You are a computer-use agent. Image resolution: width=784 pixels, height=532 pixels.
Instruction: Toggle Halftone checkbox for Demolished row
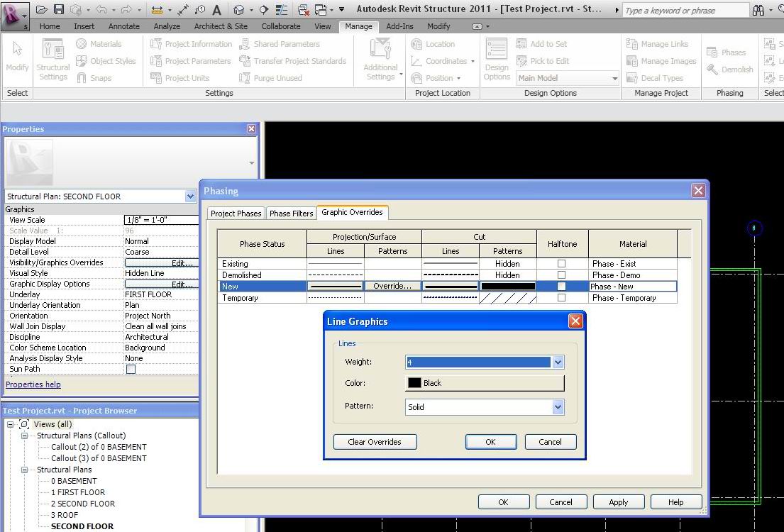(x=562, y=275)
